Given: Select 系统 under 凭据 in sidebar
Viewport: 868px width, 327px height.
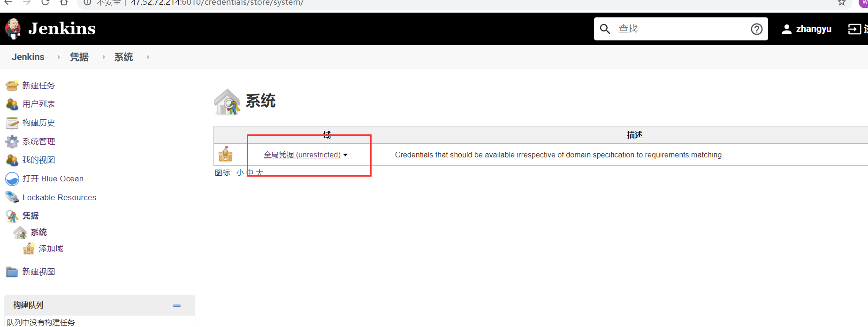Looking at the screenshot, I should point(39,232).
